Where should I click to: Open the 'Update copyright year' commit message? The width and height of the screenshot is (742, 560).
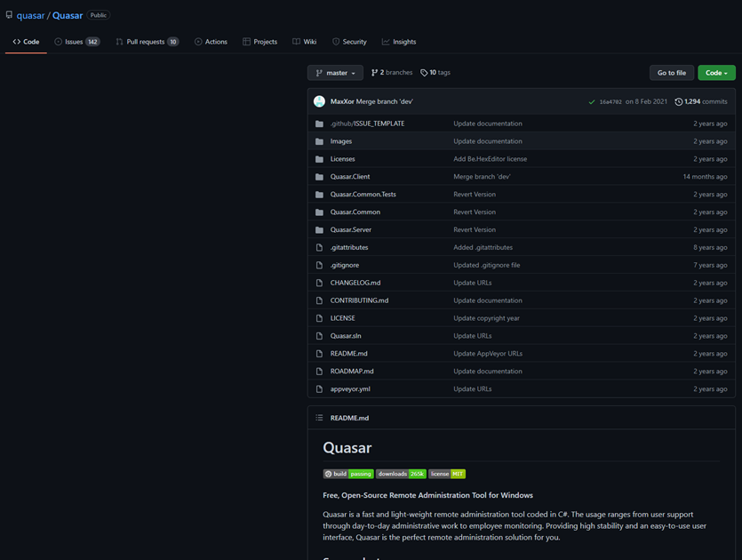(x=486, y=318)
